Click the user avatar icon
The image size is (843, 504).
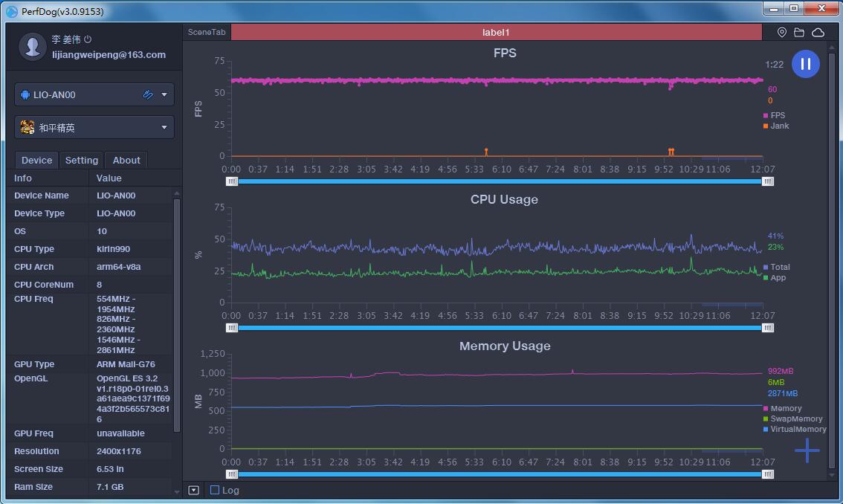(32, 46)
